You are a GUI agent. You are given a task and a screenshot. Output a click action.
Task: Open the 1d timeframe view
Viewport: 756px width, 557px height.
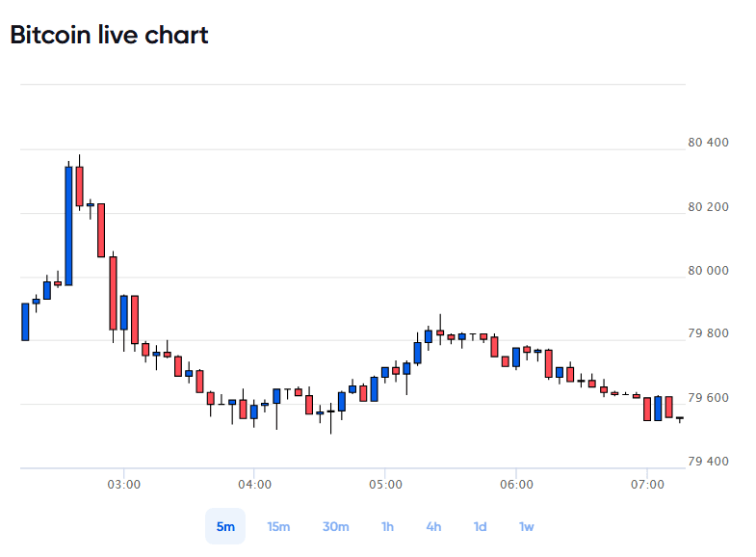(x=481, y=526)
